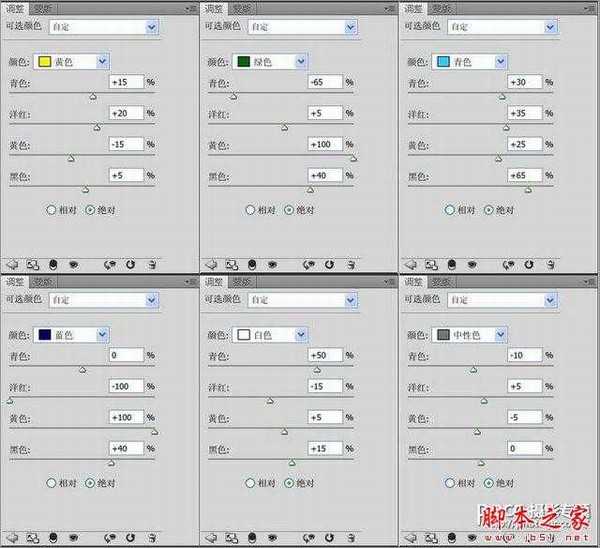Select 相对 radio in 黄色 panel

point(51,210)
